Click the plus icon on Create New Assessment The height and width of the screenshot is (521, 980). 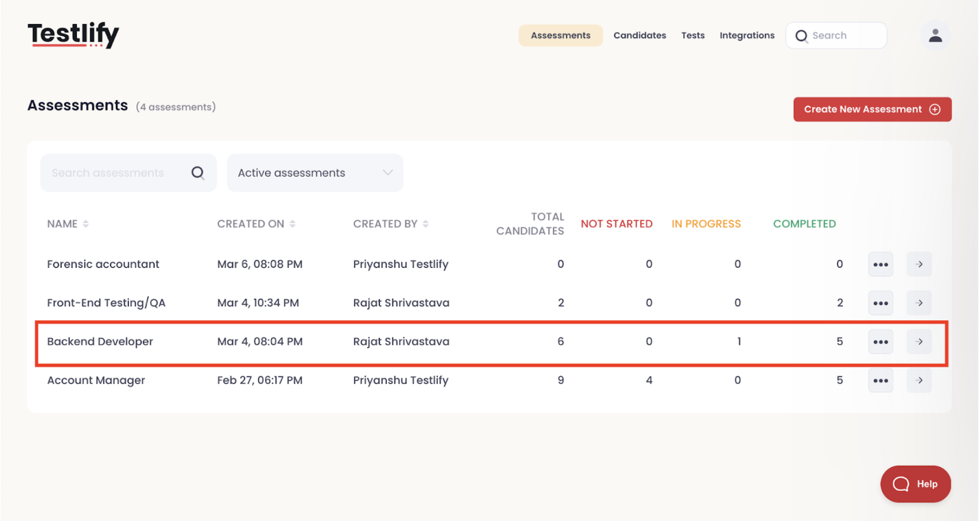coord(934,109)
